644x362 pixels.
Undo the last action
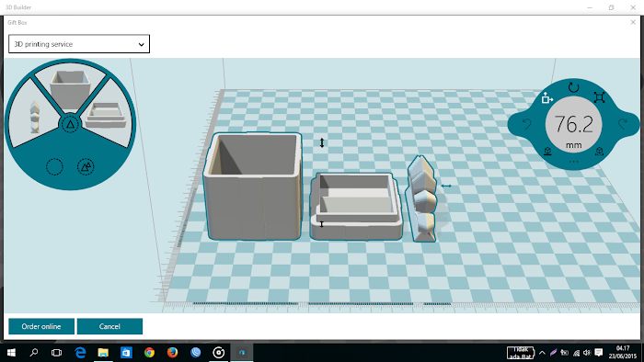point(527,123)
